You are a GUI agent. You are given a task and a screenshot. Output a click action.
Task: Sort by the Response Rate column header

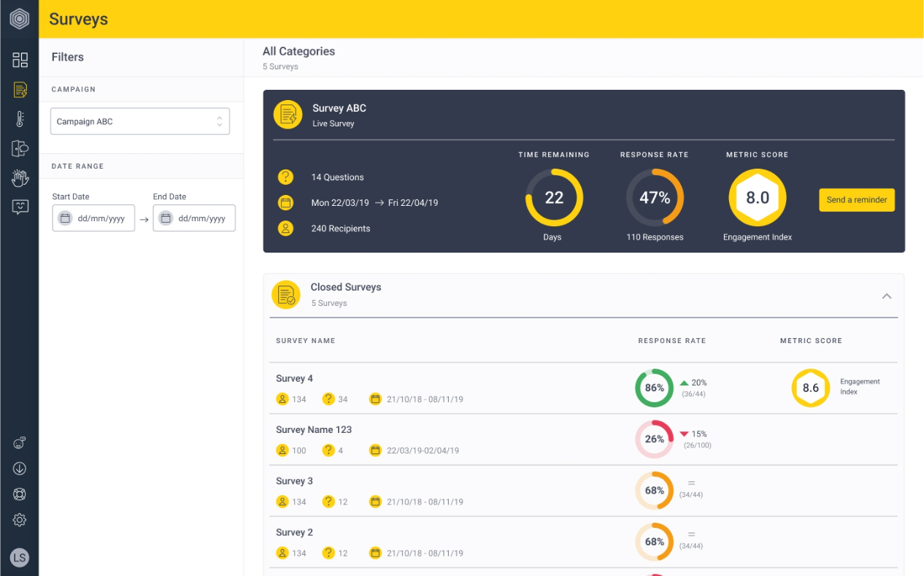[671, 341]
